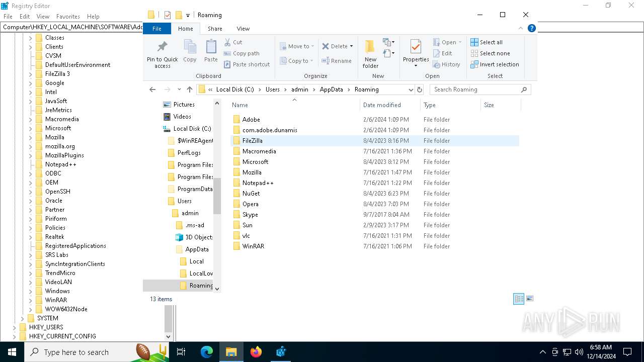Image resolution: width=644 pixels, height=362 pixels.
Task: Click Select all in ribbon
Action: pyautogui.click(x=487, y=42)
